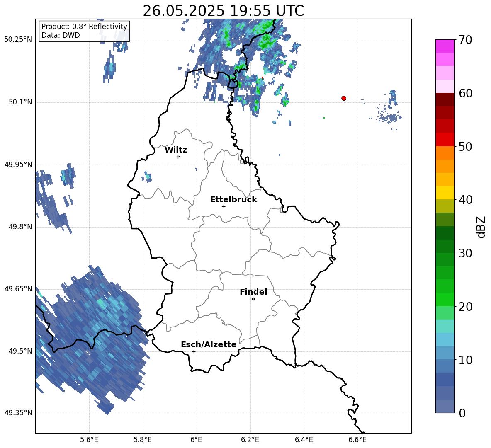The height and width of the screenshot is (448, 491).
Task: Pick the yellow colorbar segment just above 40
Action: click(x=445, y=193)
